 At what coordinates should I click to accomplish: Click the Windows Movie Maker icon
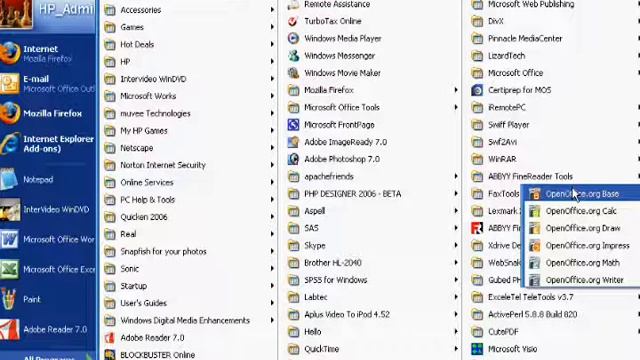[293, 73]
